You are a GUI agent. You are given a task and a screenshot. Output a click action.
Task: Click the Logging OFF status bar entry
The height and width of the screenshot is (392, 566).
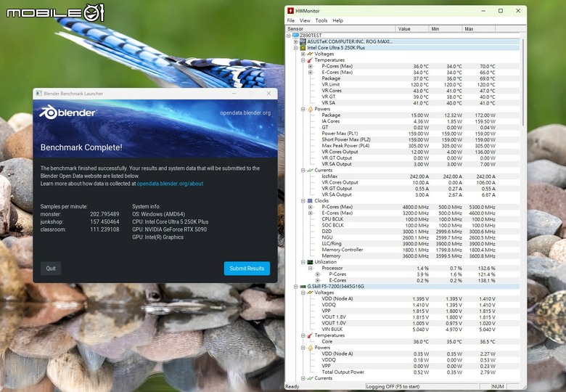tap(422, 387)
